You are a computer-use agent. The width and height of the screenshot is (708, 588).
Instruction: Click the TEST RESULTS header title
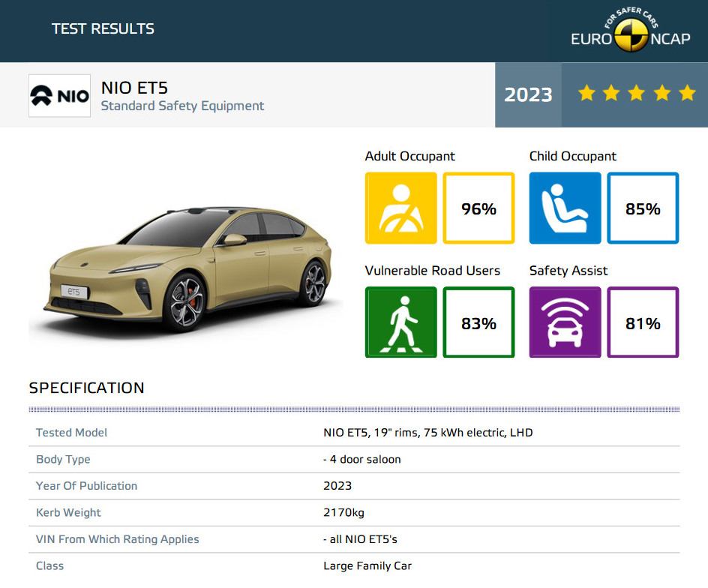point(103,29)
